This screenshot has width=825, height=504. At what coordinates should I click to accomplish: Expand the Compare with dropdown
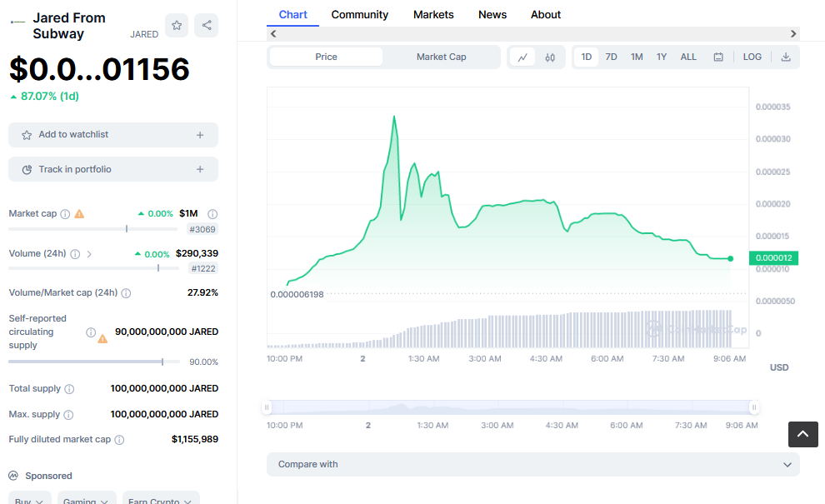[x=533, y=465]
